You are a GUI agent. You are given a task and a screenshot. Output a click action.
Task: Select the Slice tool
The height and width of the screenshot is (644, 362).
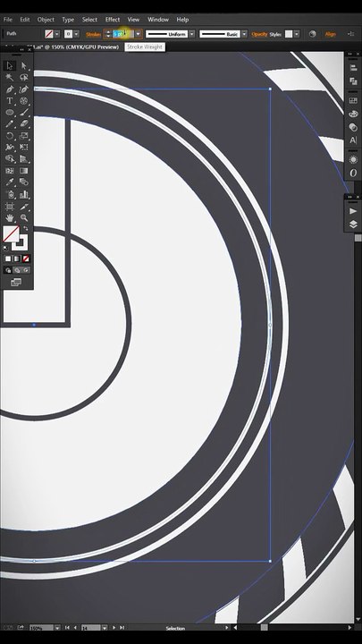(24, 207)
